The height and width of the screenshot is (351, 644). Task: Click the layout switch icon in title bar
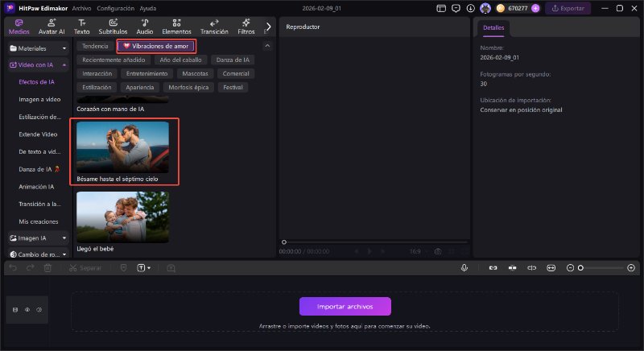[x=441, y=8]
